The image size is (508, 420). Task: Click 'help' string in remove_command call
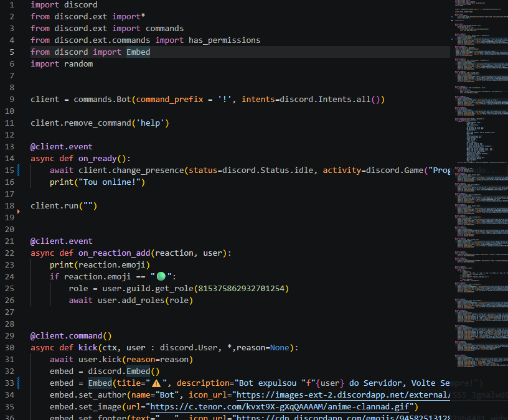[150, 123]
